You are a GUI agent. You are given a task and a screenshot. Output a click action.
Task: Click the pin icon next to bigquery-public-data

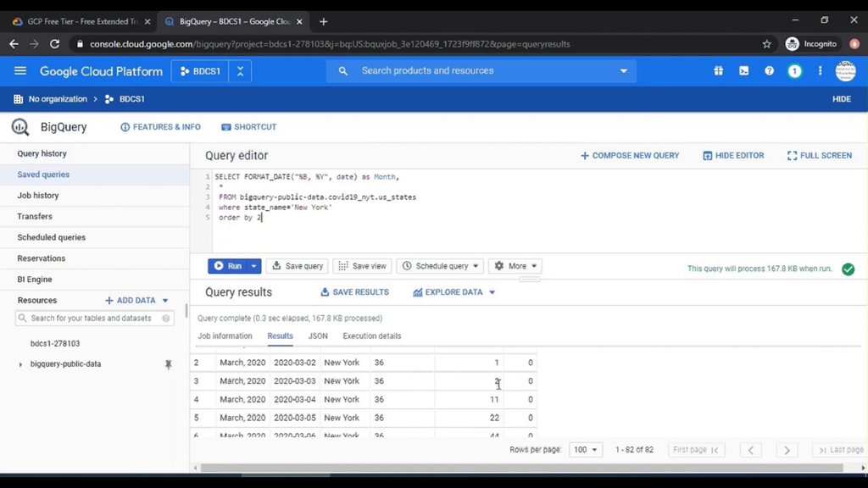(x=169, y=364)
